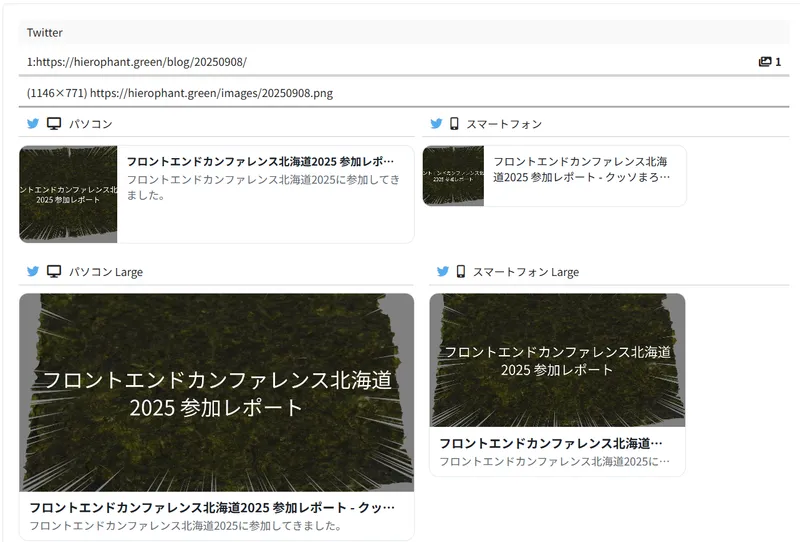Click the title text in the パソコン card
Viewport: 800px width, 542px height.
pyautogui.click(x=261, y=161)
